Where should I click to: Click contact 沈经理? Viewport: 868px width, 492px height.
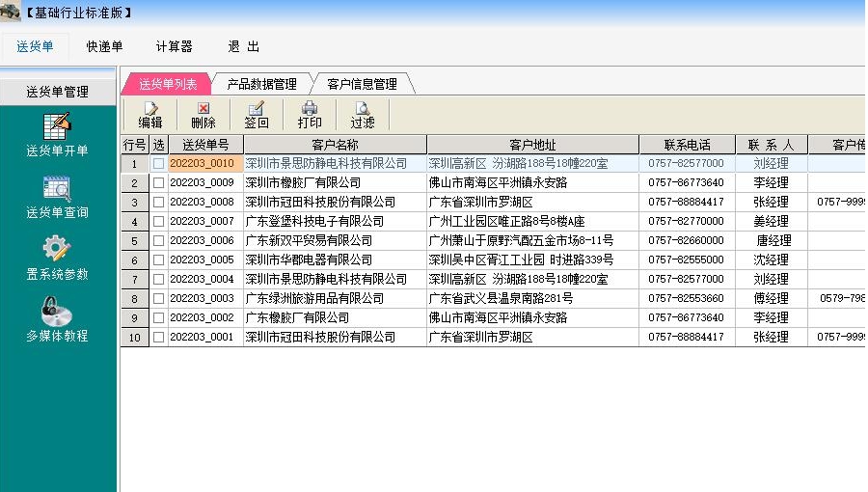coord(771,260)
